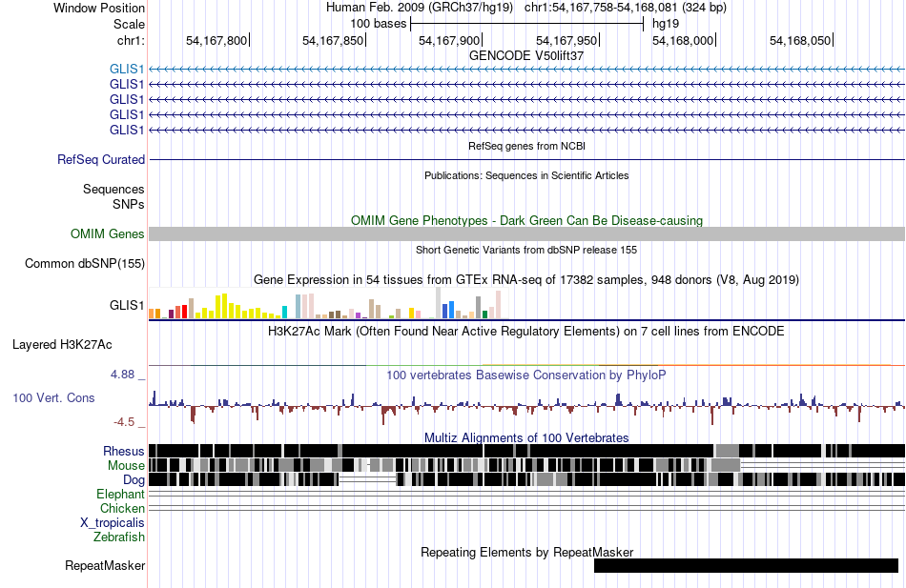Click the gray OMIM Genes item bar

click(526, 233)
